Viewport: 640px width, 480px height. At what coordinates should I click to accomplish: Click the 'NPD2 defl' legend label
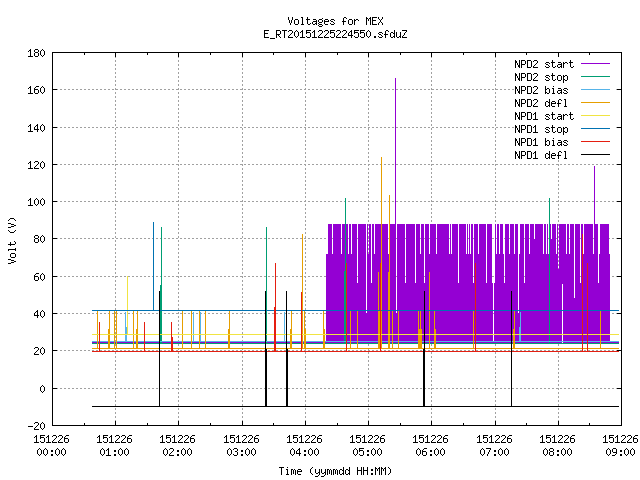541,103
